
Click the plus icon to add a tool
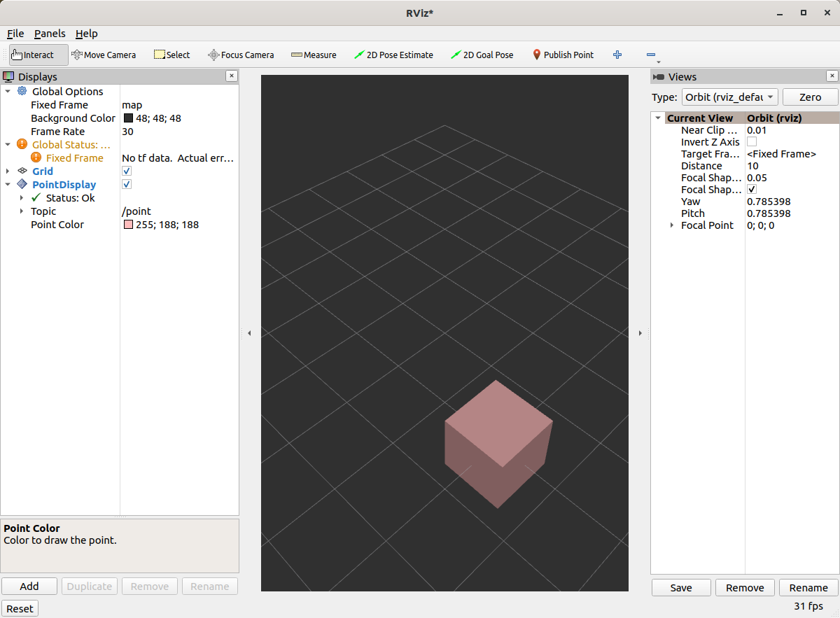point(617,55)
